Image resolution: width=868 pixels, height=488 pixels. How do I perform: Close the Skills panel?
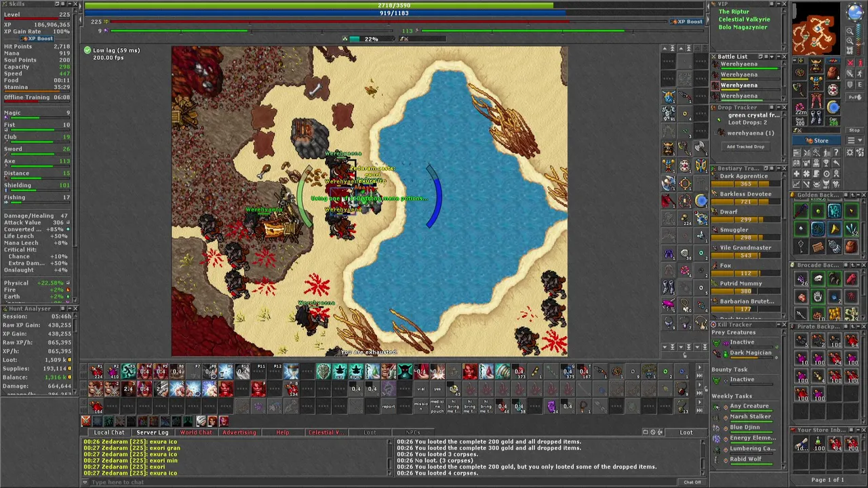point(75,4)
